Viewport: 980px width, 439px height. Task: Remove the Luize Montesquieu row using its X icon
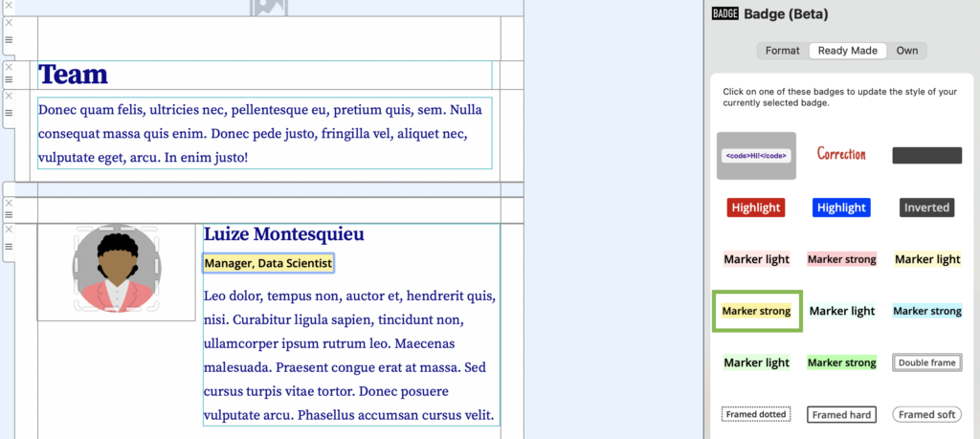(x=9, y=230)
